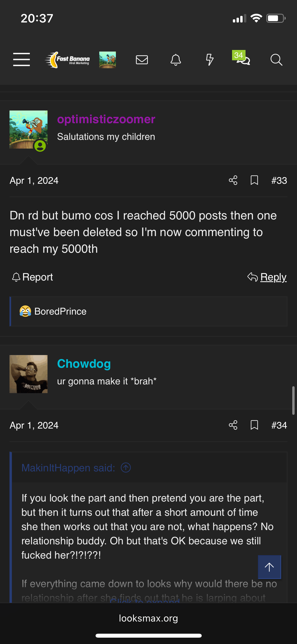Viewport: 297px width, 644px height.
Task: Report optimisticzoomer's post
Action: tap(32, 277)
